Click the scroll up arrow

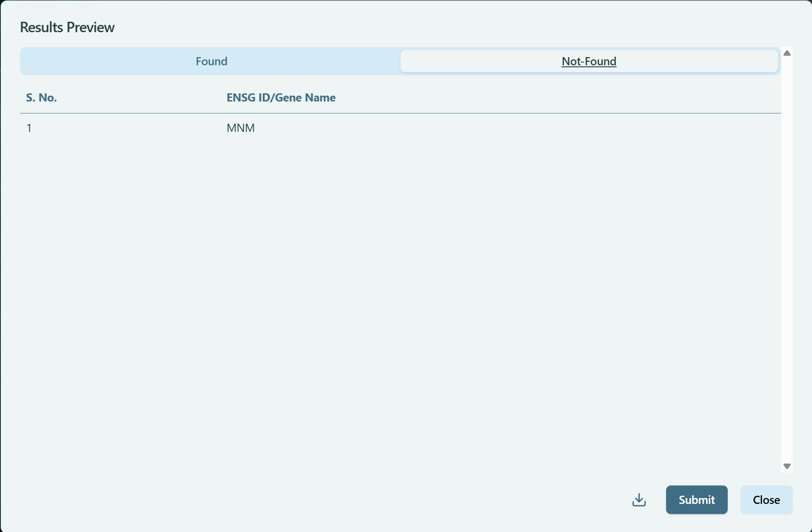[787, 53]
